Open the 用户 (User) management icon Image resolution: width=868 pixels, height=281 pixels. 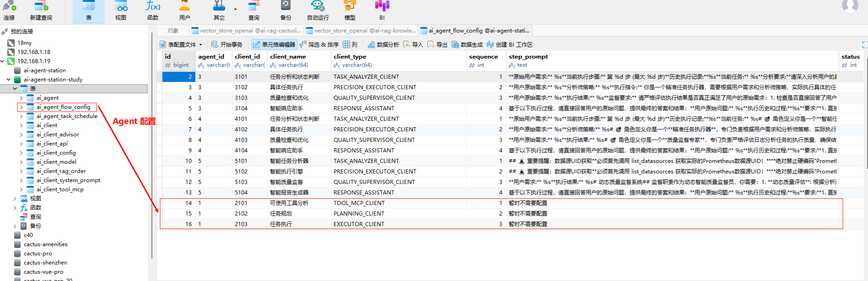point(184,11)
